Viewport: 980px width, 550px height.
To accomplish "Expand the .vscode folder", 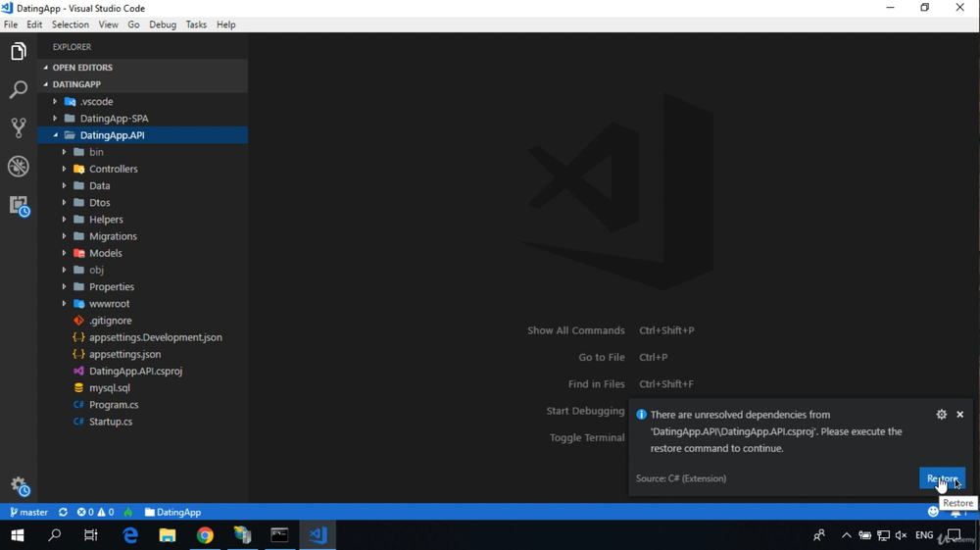I will pyautogui.click(x=142, y=101).
